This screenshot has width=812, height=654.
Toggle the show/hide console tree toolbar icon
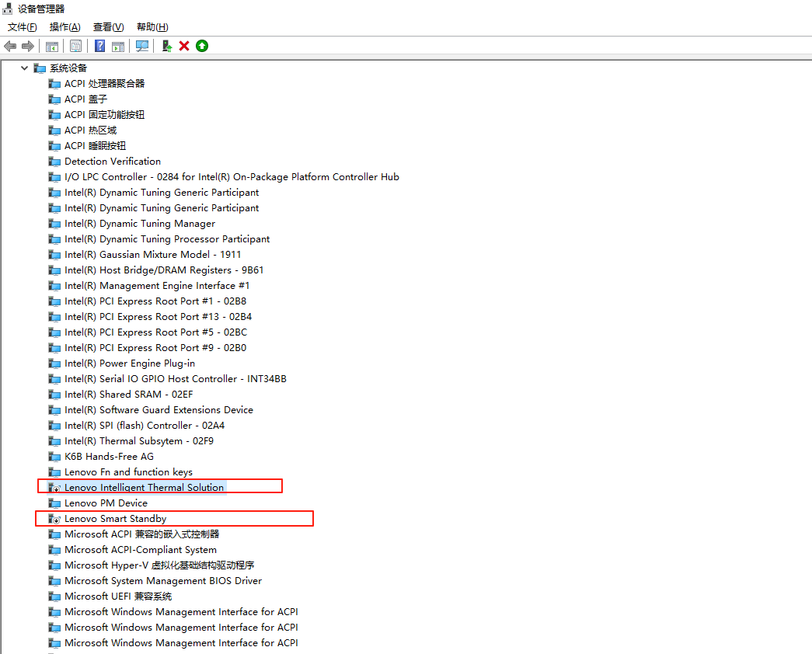point(52,46)
